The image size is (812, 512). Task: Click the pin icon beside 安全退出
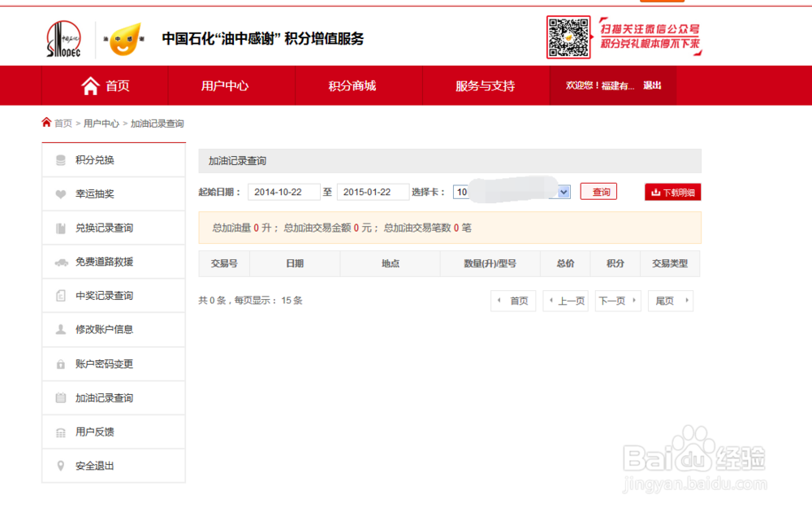pyautogui.click(x=61, y=466)
